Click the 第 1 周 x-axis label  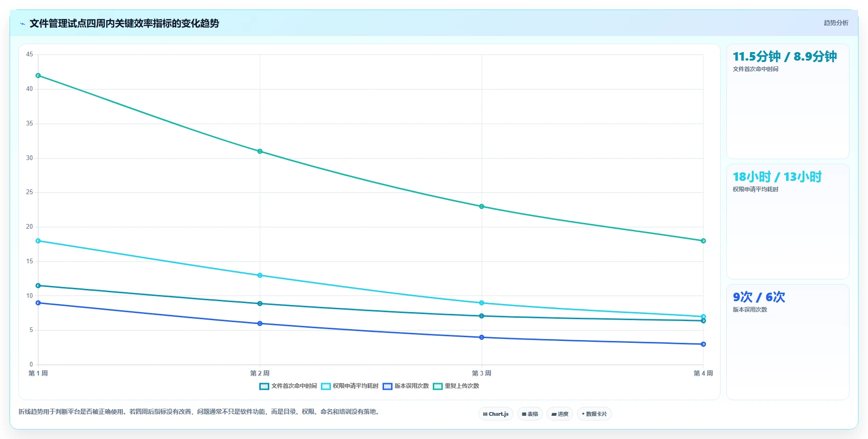(x=38, y=373)
